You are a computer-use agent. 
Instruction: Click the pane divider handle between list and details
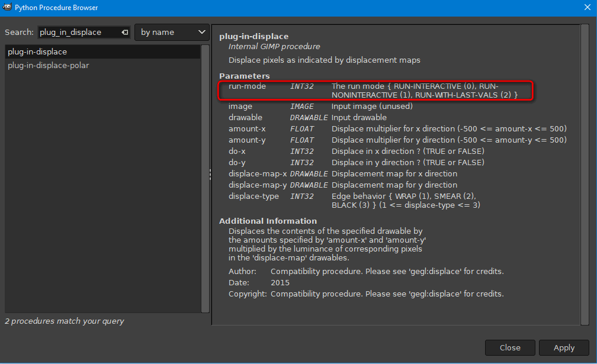210,175
